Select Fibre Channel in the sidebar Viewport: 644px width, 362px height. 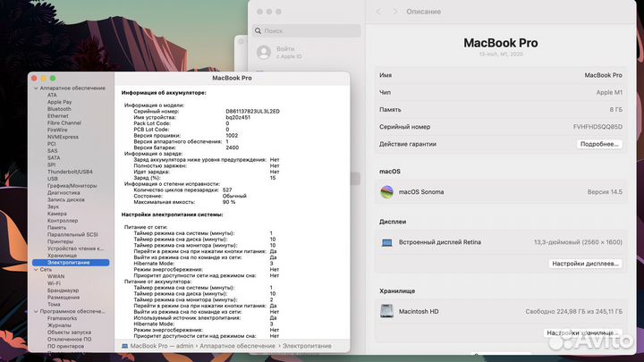point(64,122)
